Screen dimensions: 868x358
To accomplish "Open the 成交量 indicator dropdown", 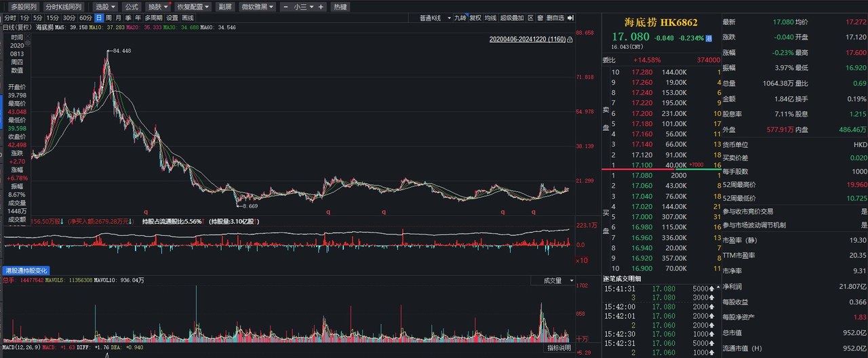I will click(553, 280).
